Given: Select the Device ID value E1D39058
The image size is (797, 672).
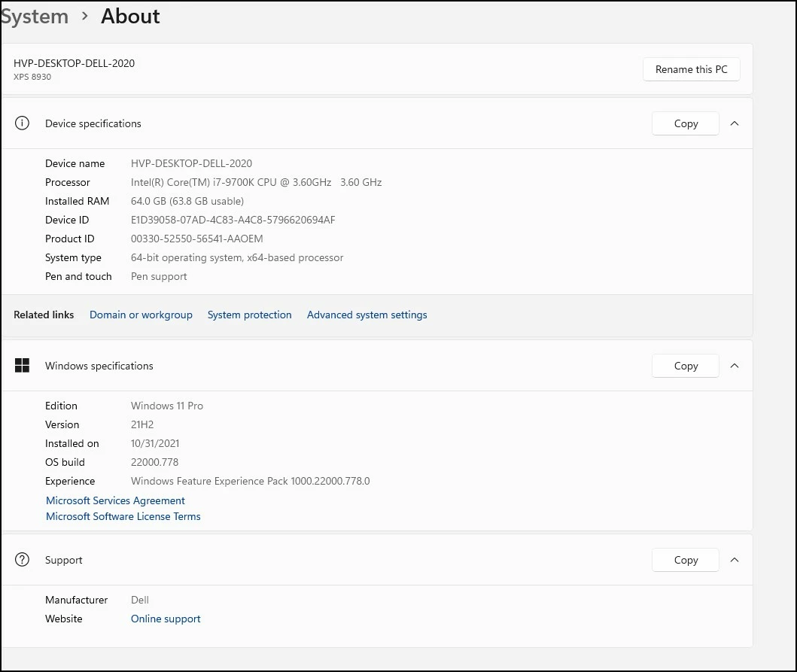Looking at the screenshot, I should pos(233,220).
